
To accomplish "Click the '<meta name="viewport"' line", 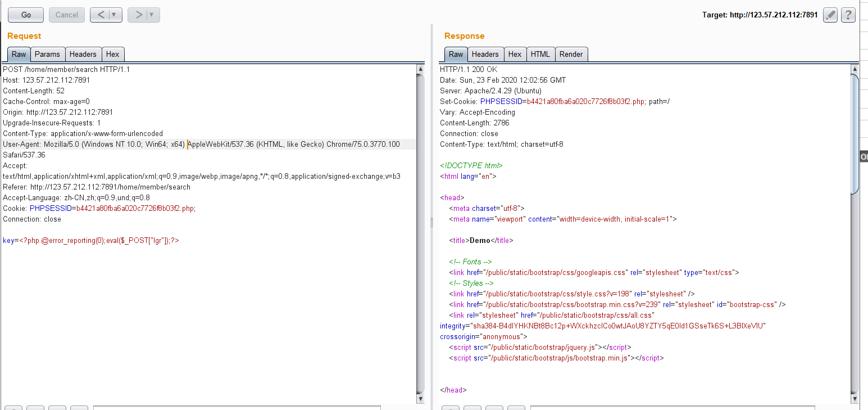I will 563,219.
